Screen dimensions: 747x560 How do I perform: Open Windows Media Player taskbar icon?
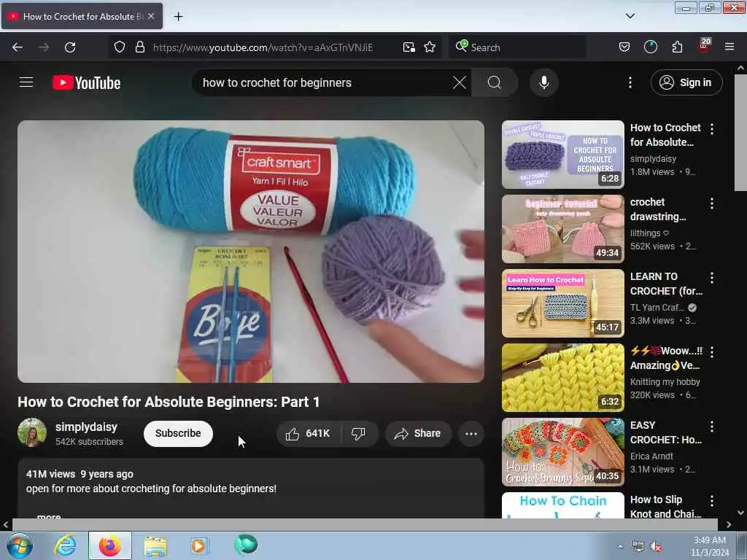pyautogui.click(x=199, y=545)
